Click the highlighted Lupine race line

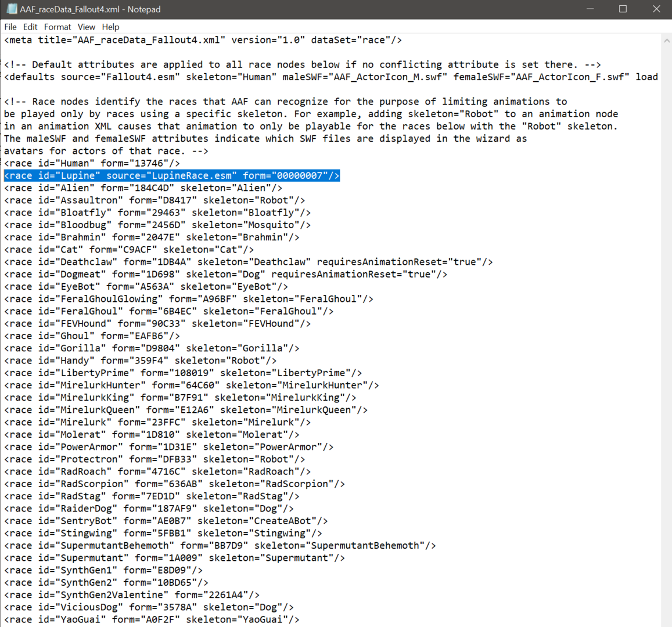pos(172,175)
